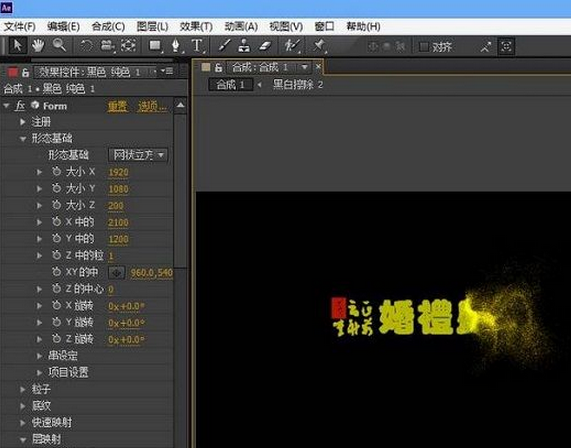The width and height of the screenshot is (571, 448).
Task: Toggle stopwatch for 大小 Y
Action: point(56,188)
